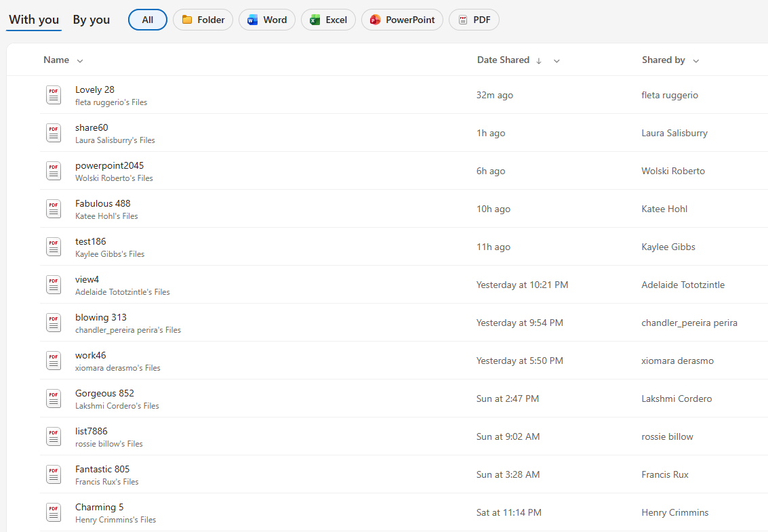768x532 pixels.
Task: Open the file test186
Action: click(91, 241)
